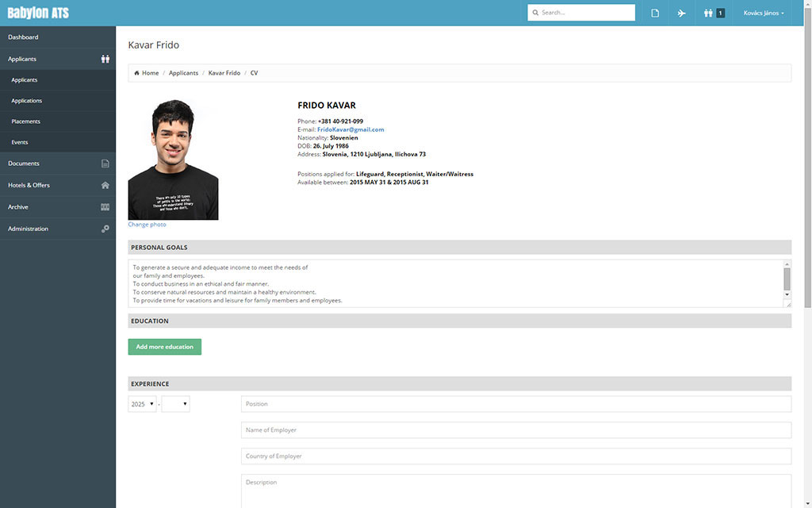Go to Home breadcrumb link
Image resolution: width=812 pixels, height=508 pixels.
point(150,73)
